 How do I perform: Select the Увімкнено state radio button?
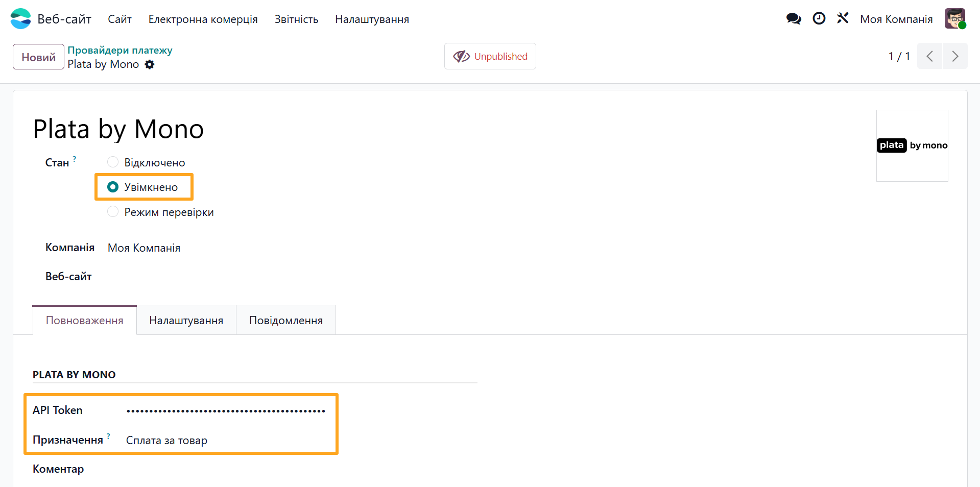point(113,187)
